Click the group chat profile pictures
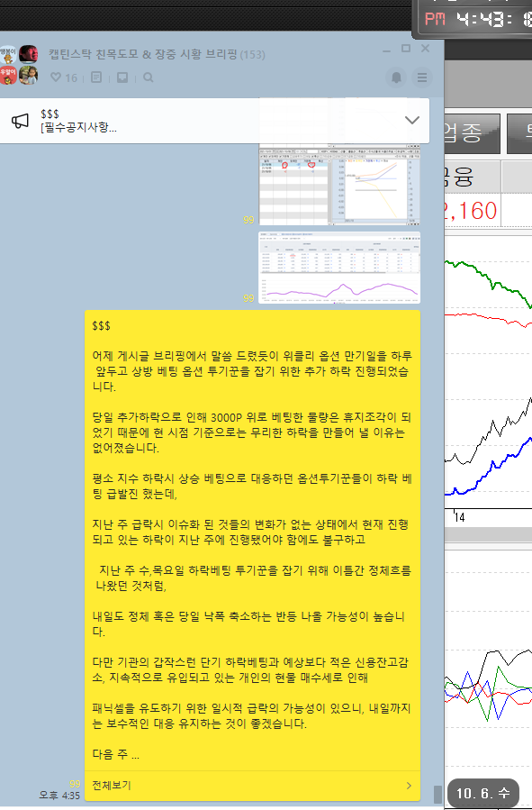 pyautogui.click(x=19, y=65)
